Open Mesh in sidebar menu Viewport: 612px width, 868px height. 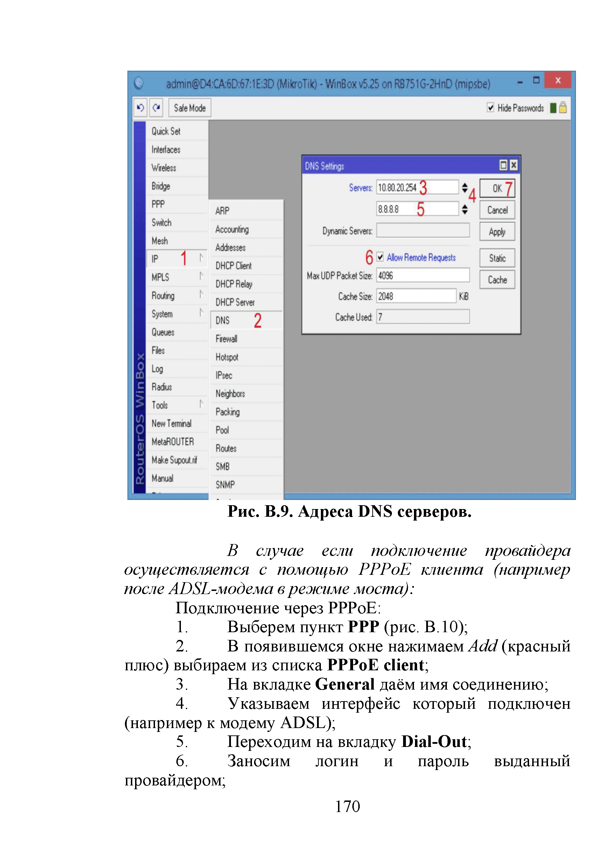[x=177, y=241]
